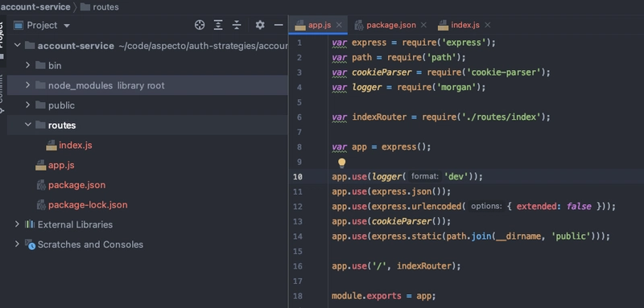Click line number 16 in gutter
The image size is (644, 308).
[x=298, y=266]
